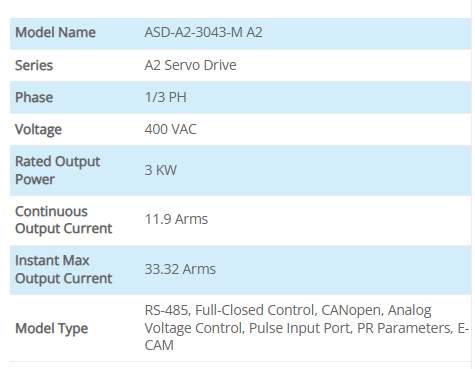Click the Model Type label
The image size is (475, 369).
[x=51, y=329]
